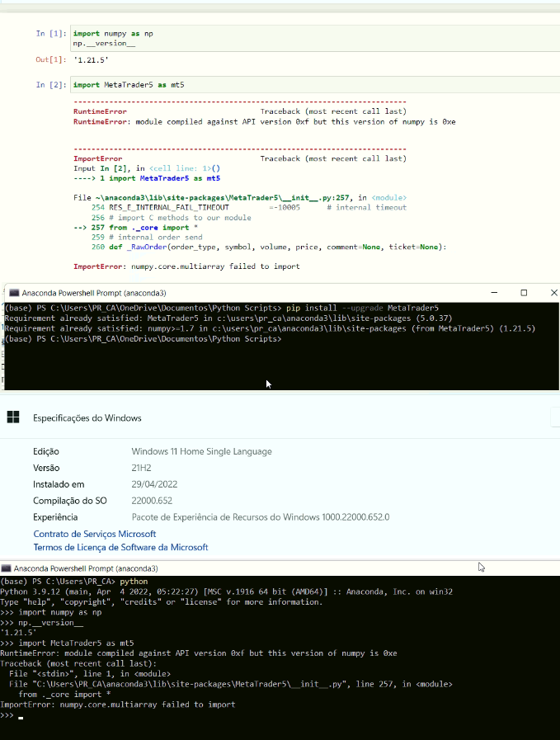The height and width of the screenshot is (740, 560).
Task: Click 'File "<stdin>", line 1' traceback line
Action: 90,674
